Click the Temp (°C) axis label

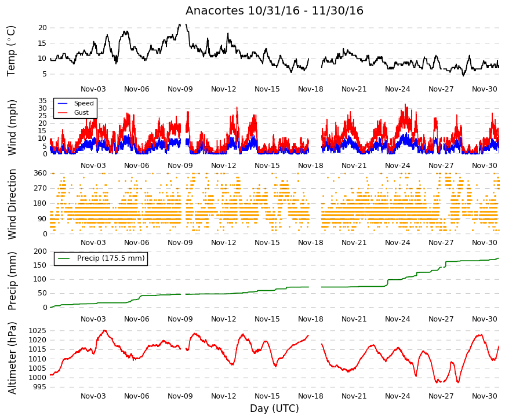pos(11,51)
